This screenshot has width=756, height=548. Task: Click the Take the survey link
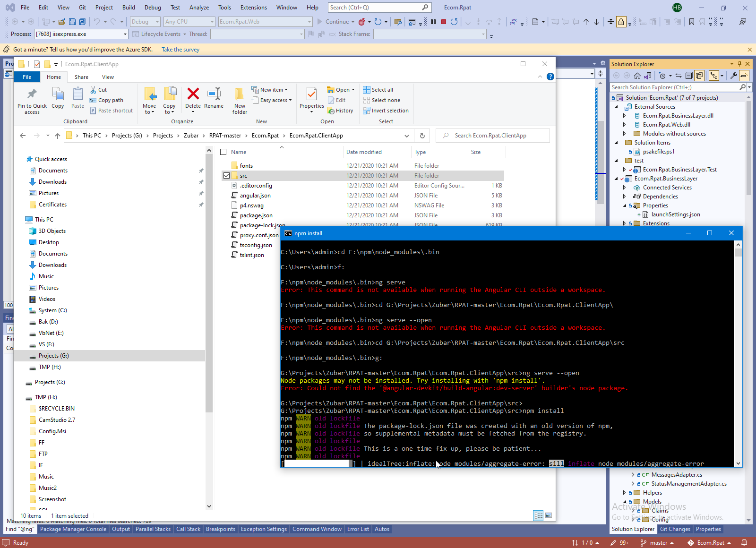[x=180, y=50]
